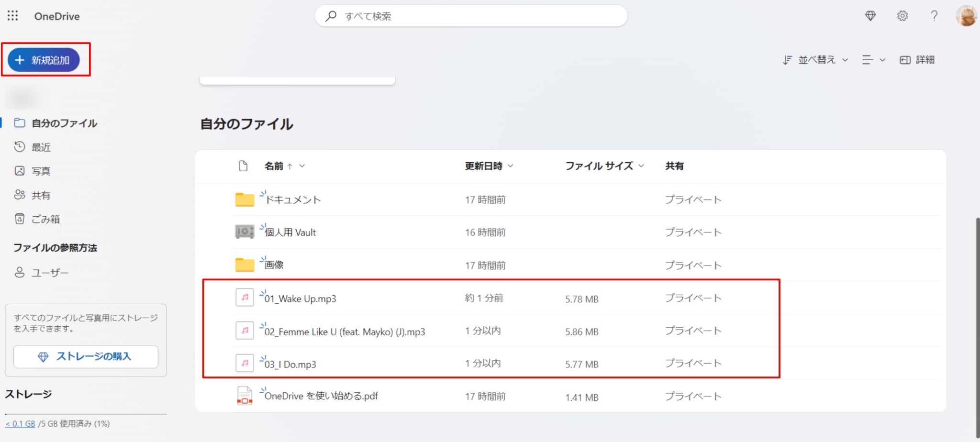Image resolution: width=980 pixels, height=442 pixels.
Task: Click 1.41 MB size of the PDF file
Action: coord(582,397)
